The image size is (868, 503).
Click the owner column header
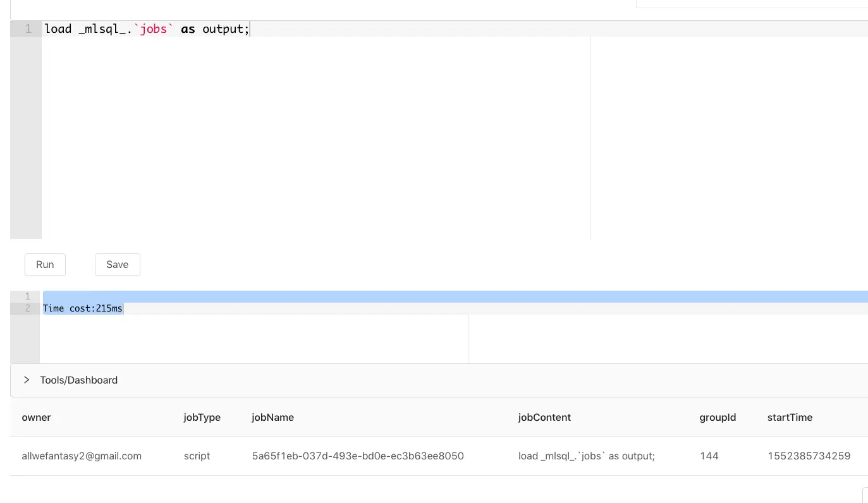pos(36,418)
